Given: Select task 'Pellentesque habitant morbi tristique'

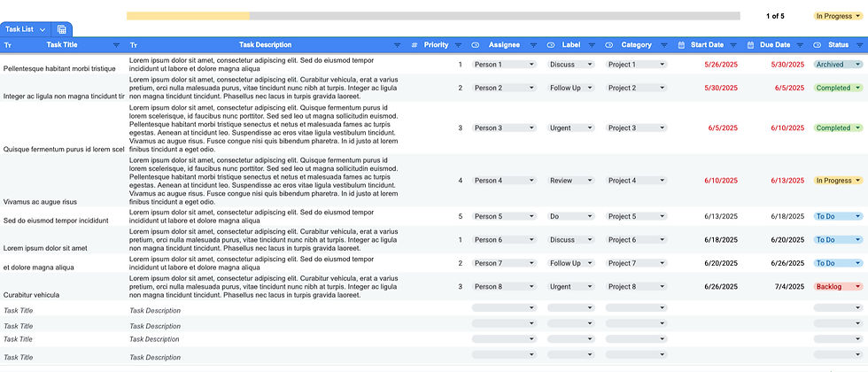Looking at the screenshot, I should coord(59,69).
